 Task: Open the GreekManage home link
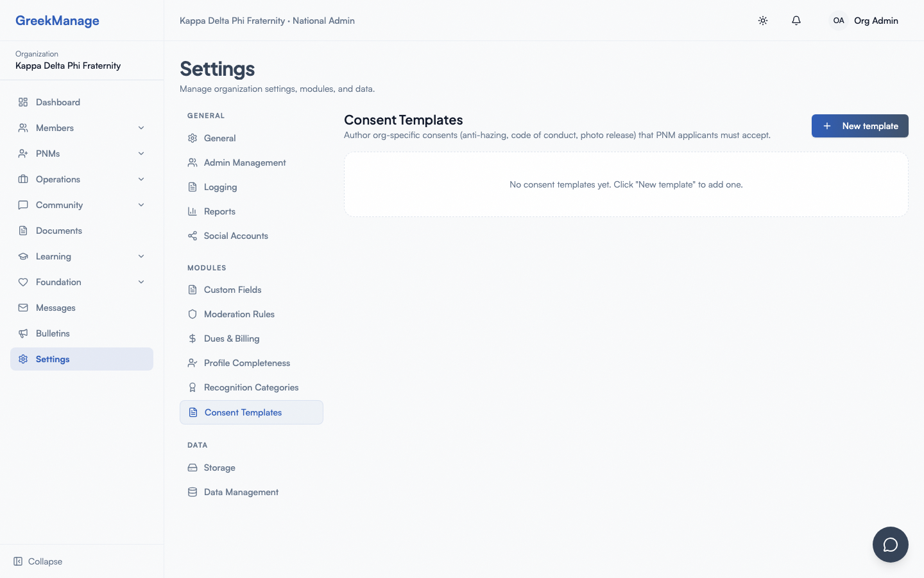tap(57, 21)
